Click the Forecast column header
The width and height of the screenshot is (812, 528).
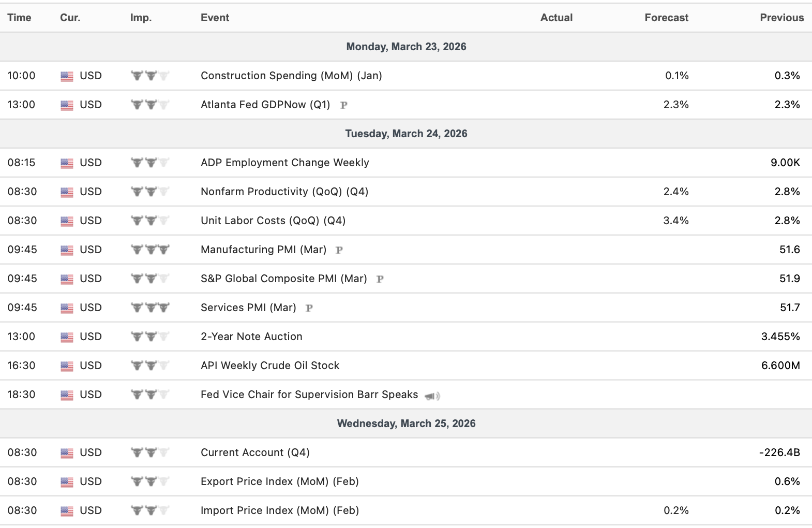click(x=666, y=18)
